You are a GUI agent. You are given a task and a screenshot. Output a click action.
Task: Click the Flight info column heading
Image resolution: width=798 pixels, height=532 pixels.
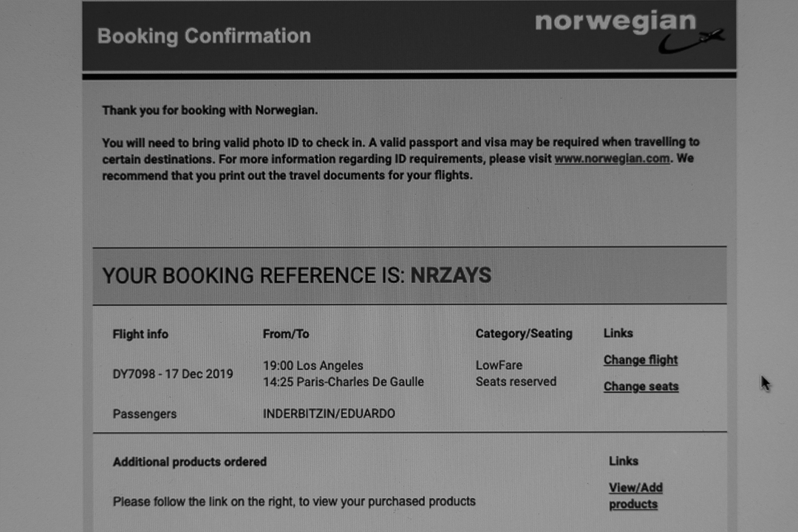pos(140,334)
